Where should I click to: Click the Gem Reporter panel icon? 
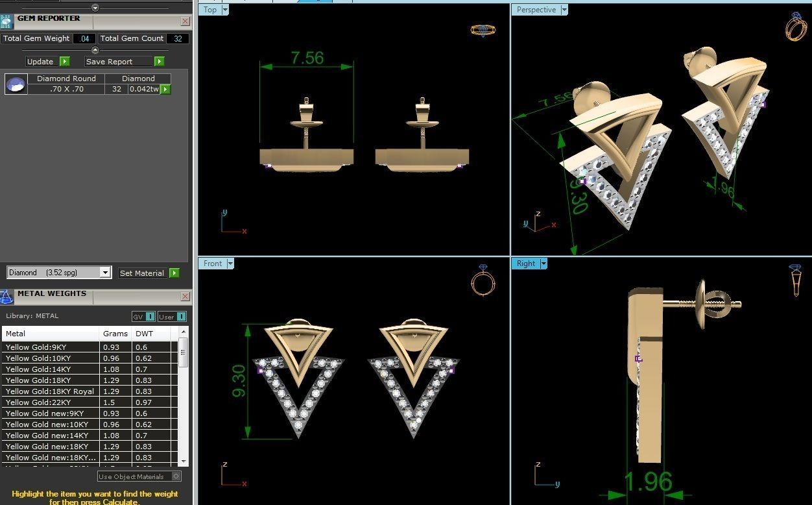pyautogui.click(x=6, y=21)
